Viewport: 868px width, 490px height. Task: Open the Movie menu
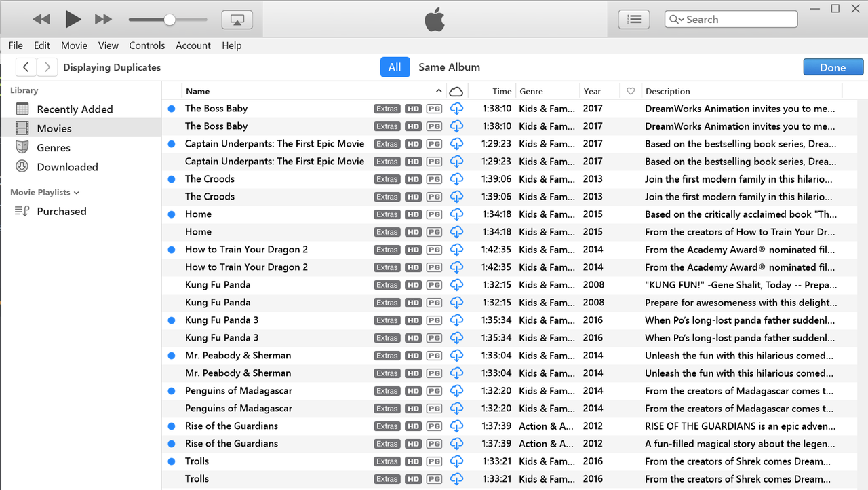tap(74, 45)
